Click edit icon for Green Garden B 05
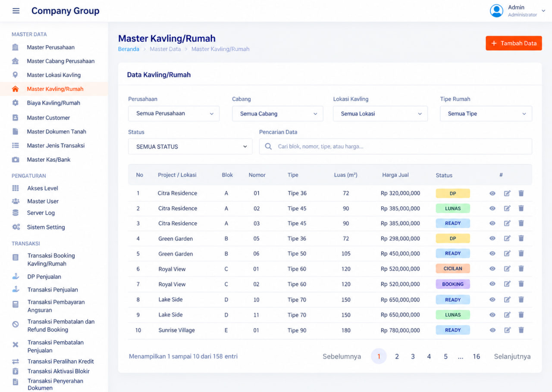The width and height of the screenshot is (552, 392). click(x=507, y=239)
